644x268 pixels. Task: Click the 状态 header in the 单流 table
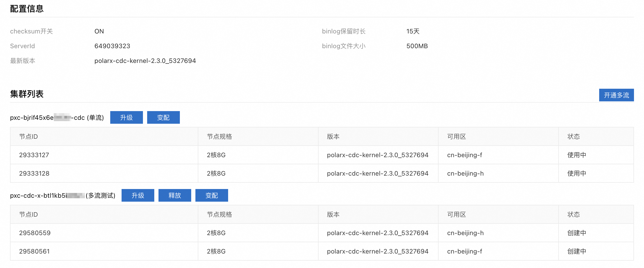[574, 137]
